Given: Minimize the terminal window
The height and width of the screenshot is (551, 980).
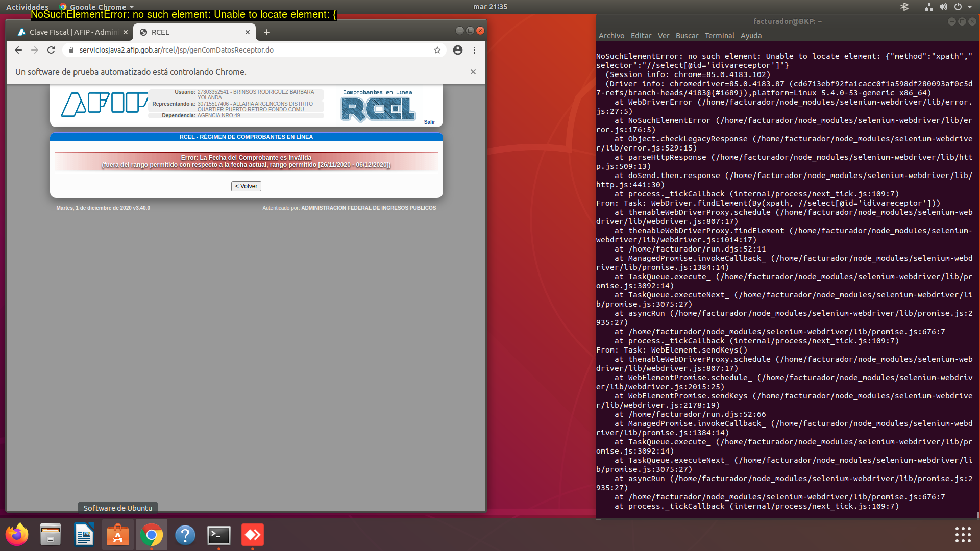Looking at the screenshot, I should point(951,21).
